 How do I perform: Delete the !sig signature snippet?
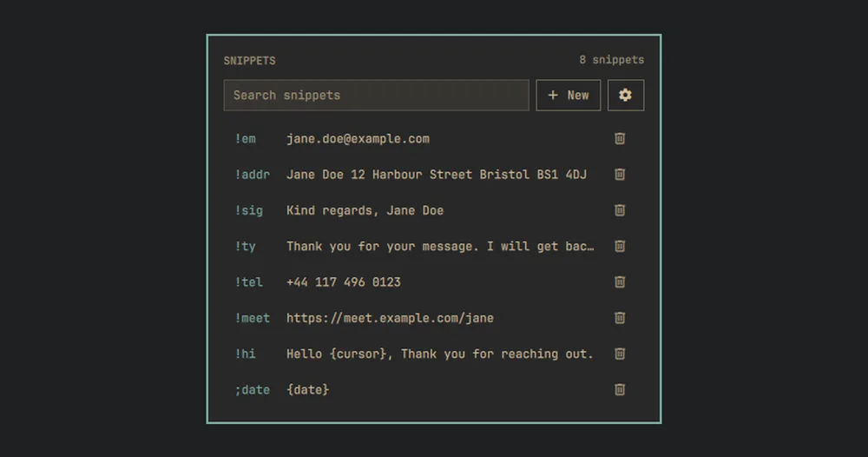(620, 210)
